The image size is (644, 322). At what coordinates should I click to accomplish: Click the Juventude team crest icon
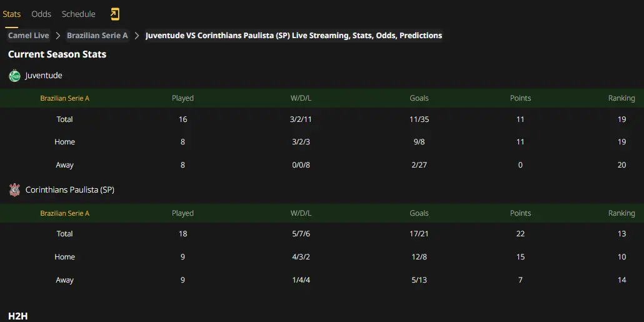point(15,76)
